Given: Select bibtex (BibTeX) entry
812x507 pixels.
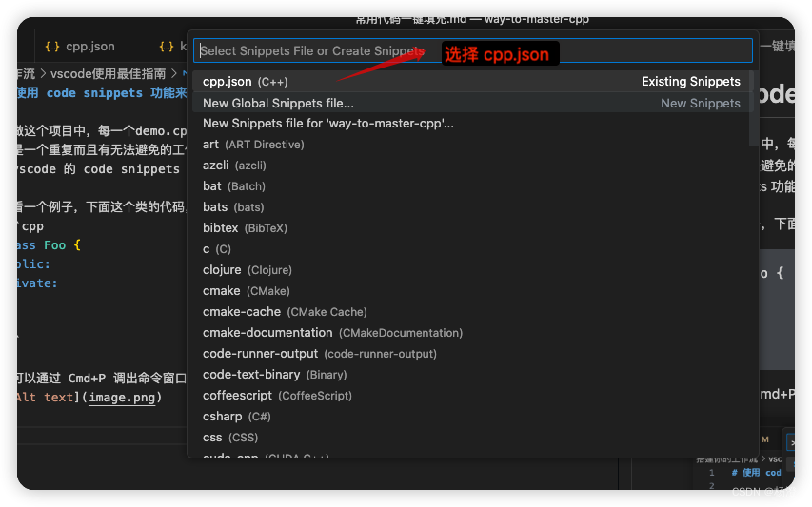Looking at the screenshot, I should click(470, 228).
